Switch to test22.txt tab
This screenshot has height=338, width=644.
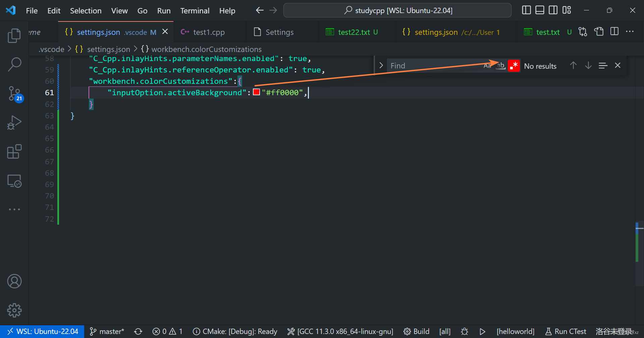click(358, 32)
